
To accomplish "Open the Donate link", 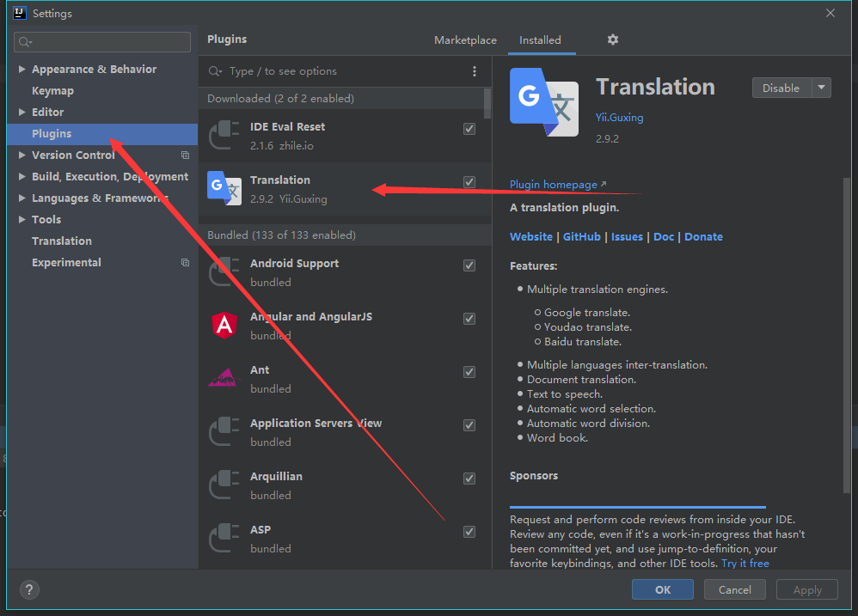I will coord(704,236).
